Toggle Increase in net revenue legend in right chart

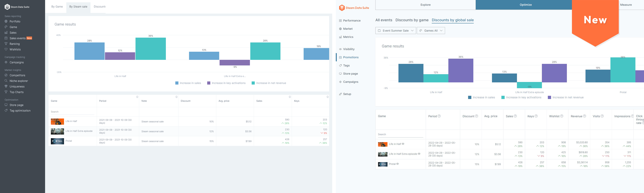565,97
